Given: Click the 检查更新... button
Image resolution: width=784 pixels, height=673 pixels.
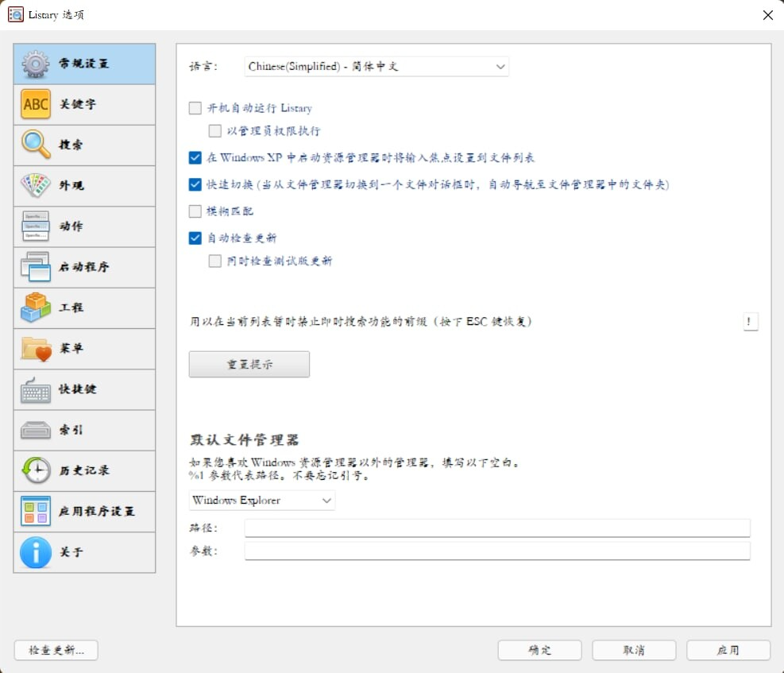Looking at the screenshot, I should tap(56, 650).
